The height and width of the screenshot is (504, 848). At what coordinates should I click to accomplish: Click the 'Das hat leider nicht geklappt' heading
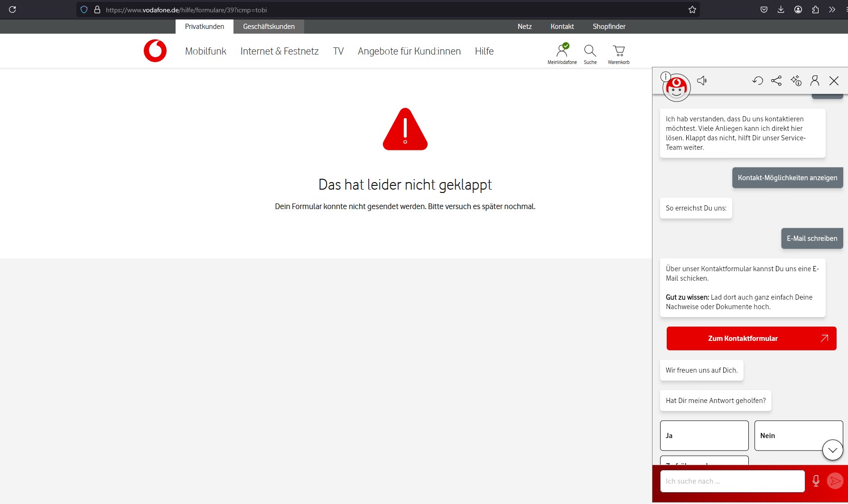[405, 184]
